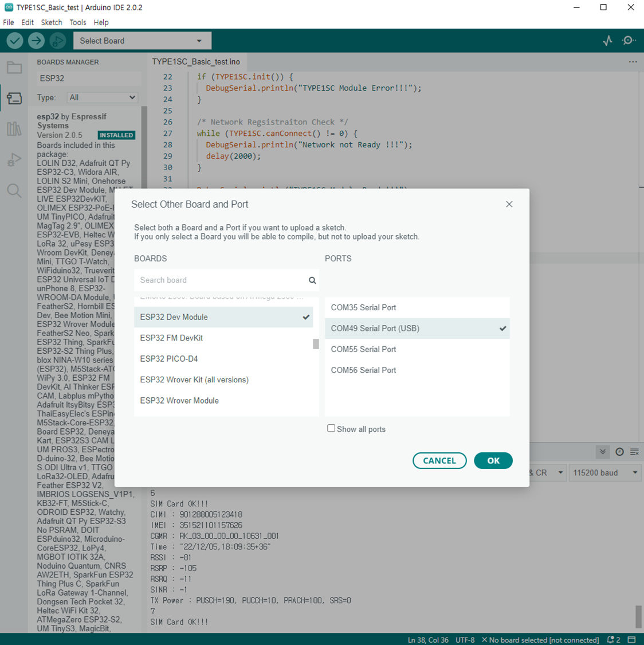
Task: Open the Search sidebar icon
Action: 14,190
